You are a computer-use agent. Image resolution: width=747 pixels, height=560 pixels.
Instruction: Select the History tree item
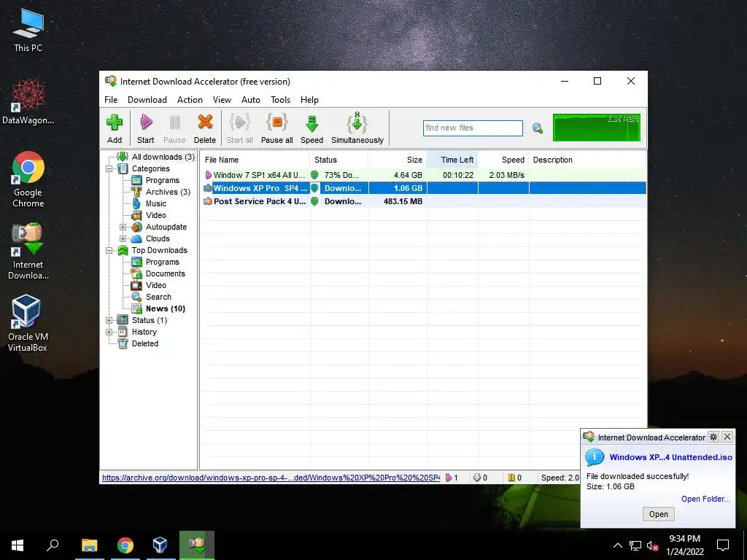pos(144,332)
